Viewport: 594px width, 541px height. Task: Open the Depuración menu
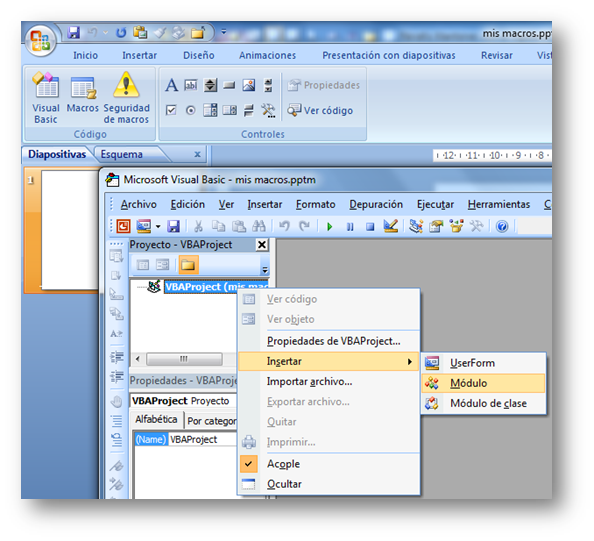[376, 205]
